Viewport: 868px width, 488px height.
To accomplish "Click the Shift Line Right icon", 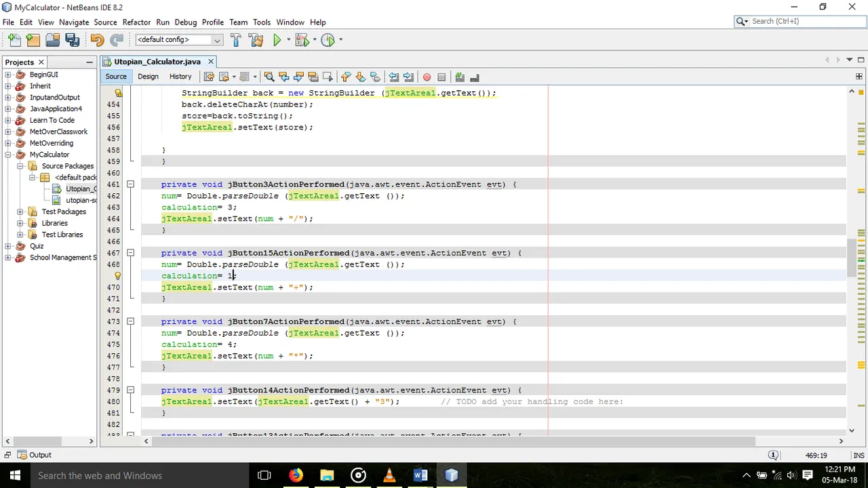I will pyautogui.click(x=408, y=77).
